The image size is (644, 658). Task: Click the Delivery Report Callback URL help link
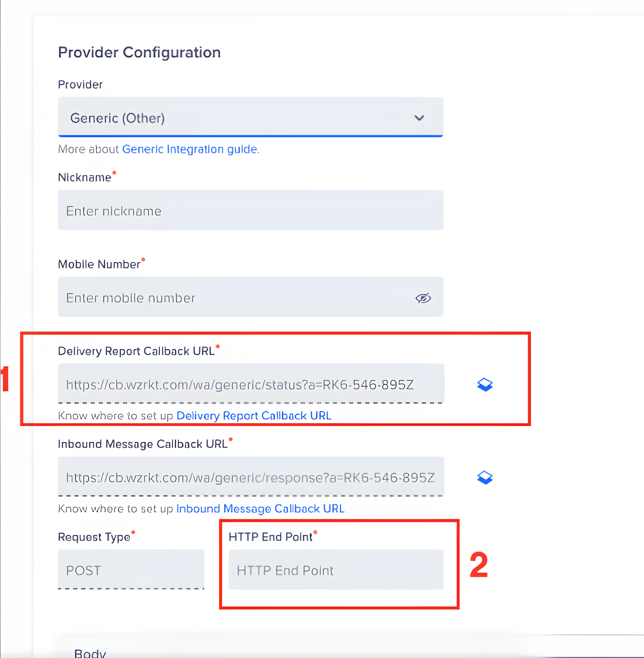(254, 416)
